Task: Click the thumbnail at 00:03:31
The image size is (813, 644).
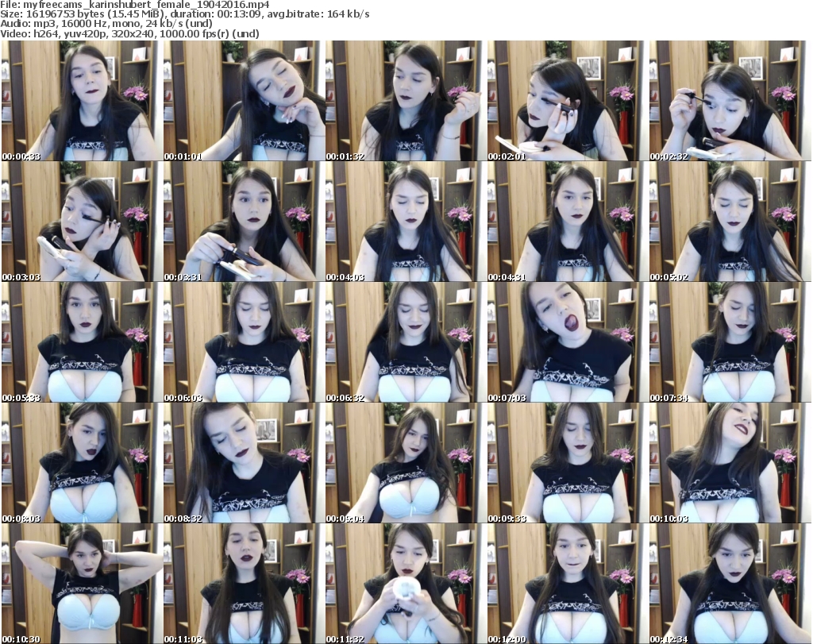Action: (245, 222)
